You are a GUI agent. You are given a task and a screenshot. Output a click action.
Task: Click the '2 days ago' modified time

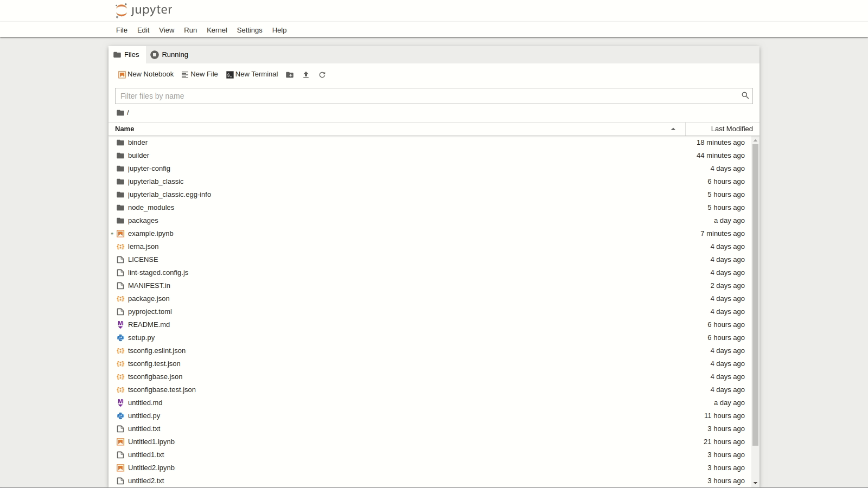[727, 286]
